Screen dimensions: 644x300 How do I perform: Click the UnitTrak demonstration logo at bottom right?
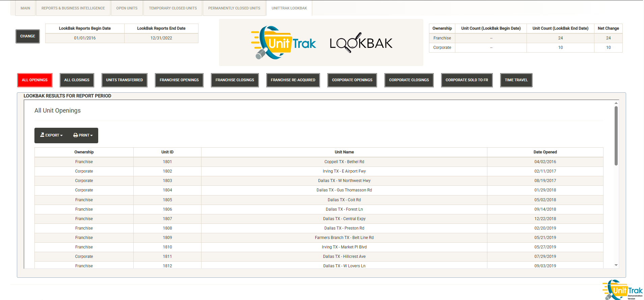[x=623, y=290]
